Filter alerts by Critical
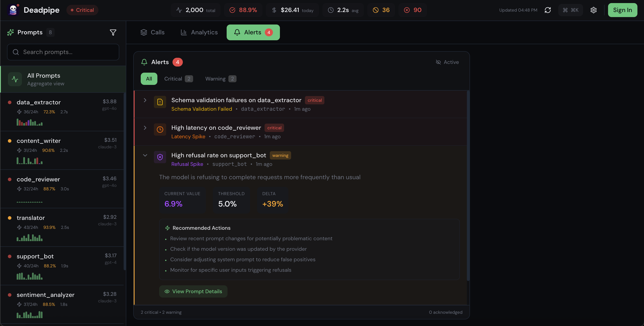644x326 pixels. point(178,79)
